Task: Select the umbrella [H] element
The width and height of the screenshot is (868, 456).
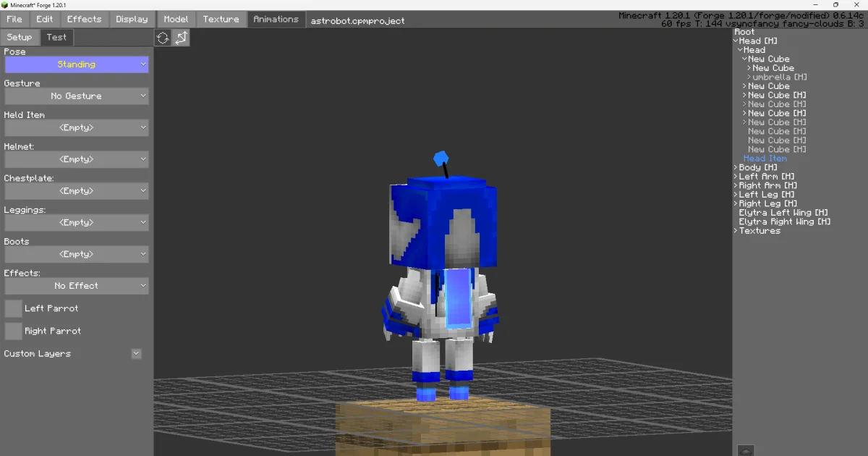Action: click(778, 77)
